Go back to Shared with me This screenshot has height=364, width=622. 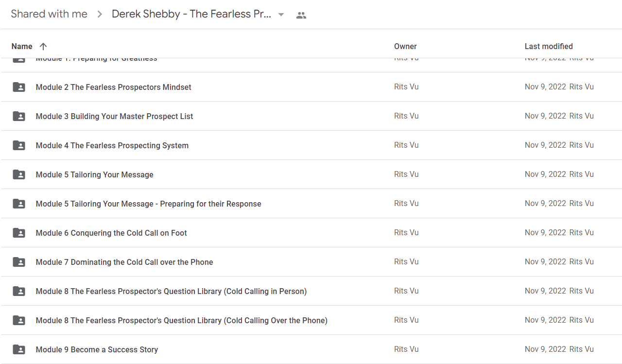point(49,14)
